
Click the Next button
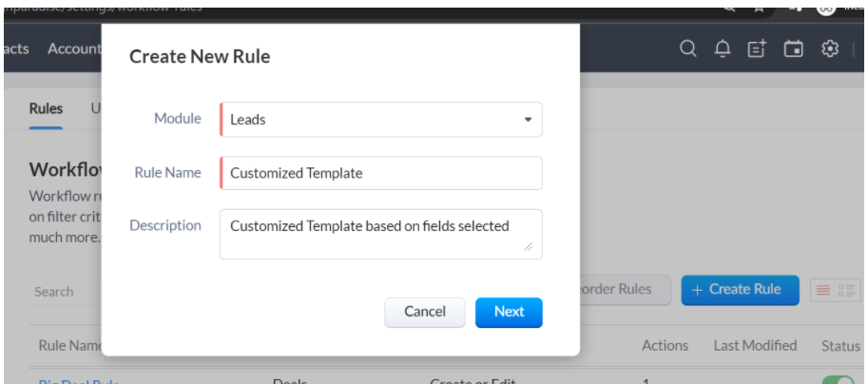click(509, 312)
